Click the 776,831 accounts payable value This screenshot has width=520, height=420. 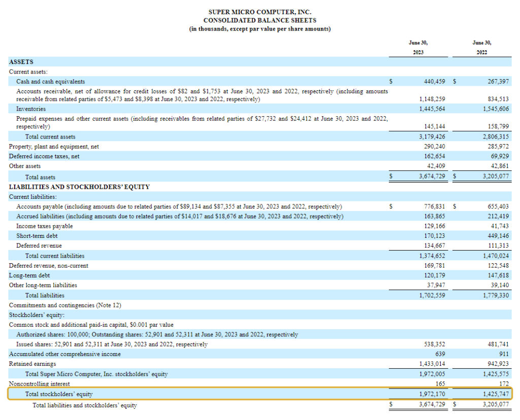click(435, 206)
